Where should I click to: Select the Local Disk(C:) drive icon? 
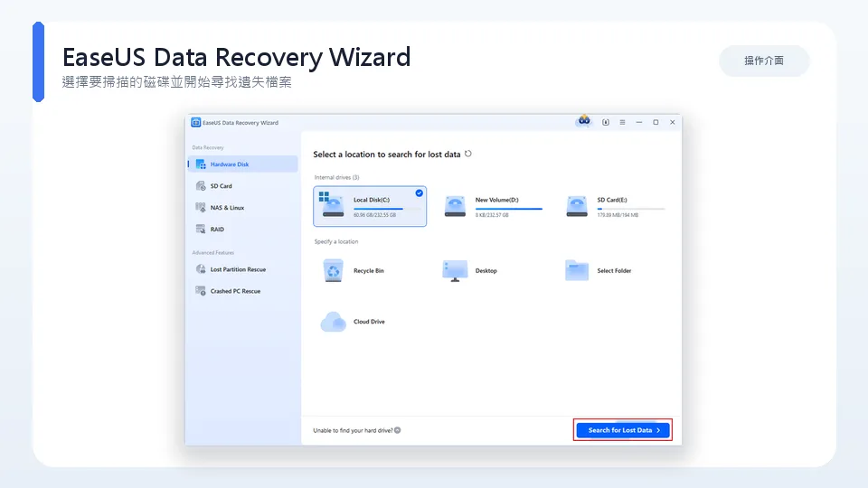[332, 205]
